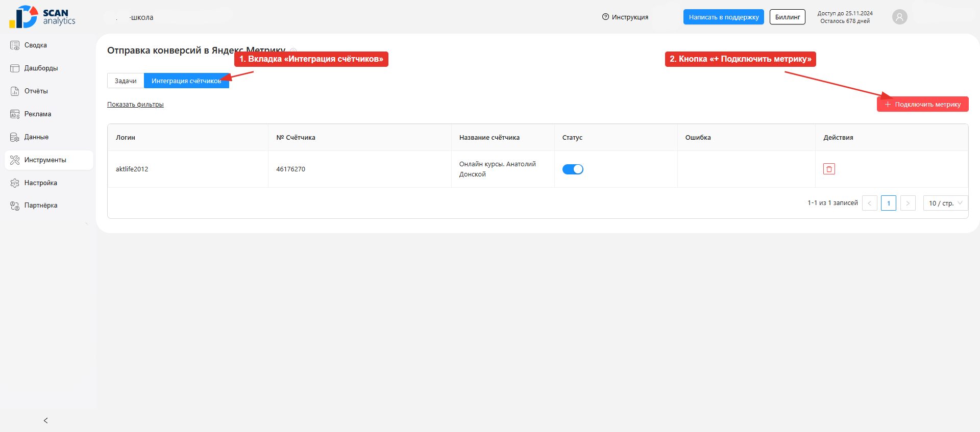The height and width of the screenshot is (432, 980).
Task: Click Подключить метрику button
Action: pyautogui.click(x=922, y=104)
